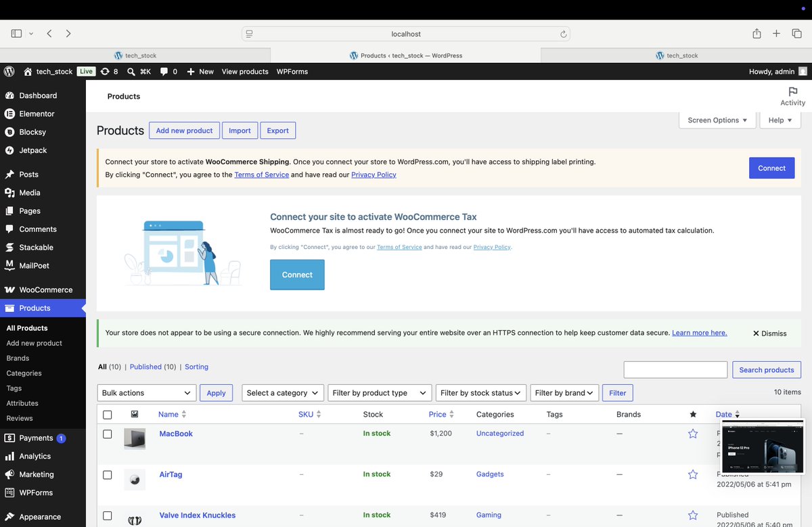Open the Select a category dropdown
This screenshot has width=812, height=527.
click(x=282, y=393)
